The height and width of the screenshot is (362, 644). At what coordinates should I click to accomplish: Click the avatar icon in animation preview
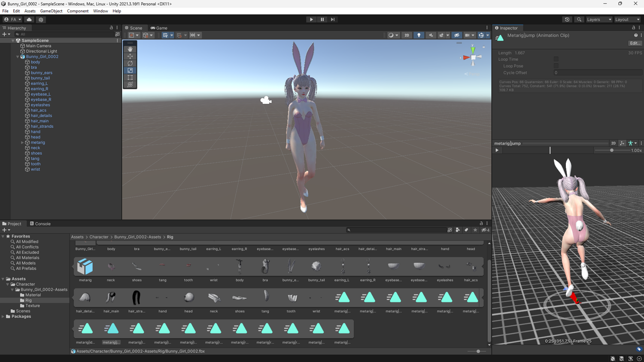(631, 143)
